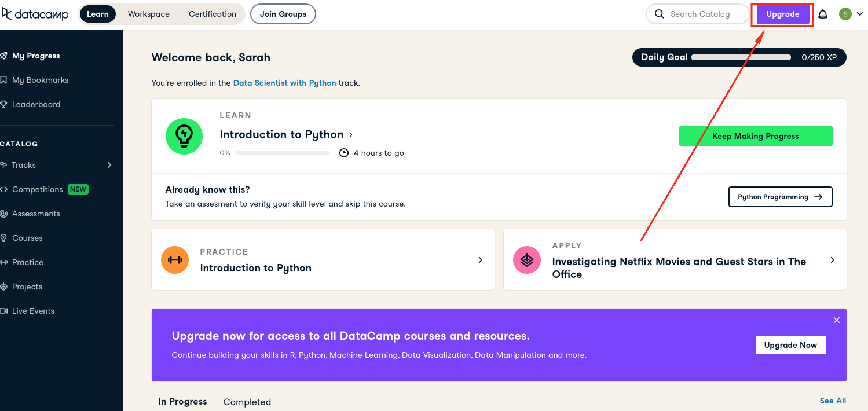Switch to the Workspace tab
868x411 pixels.
pos(149,14)
